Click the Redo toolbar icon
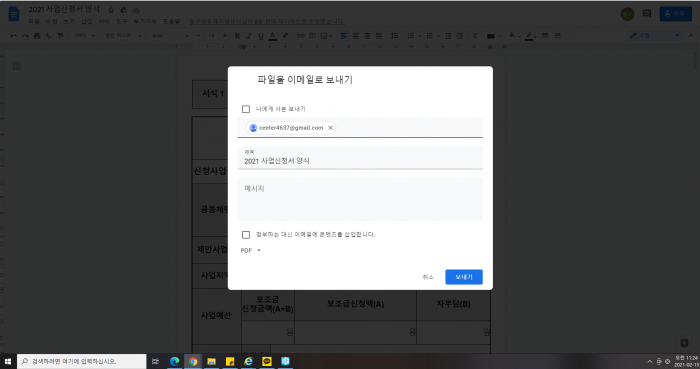The height and width of the screenshot is (369, 700). [x=25, y=36]
